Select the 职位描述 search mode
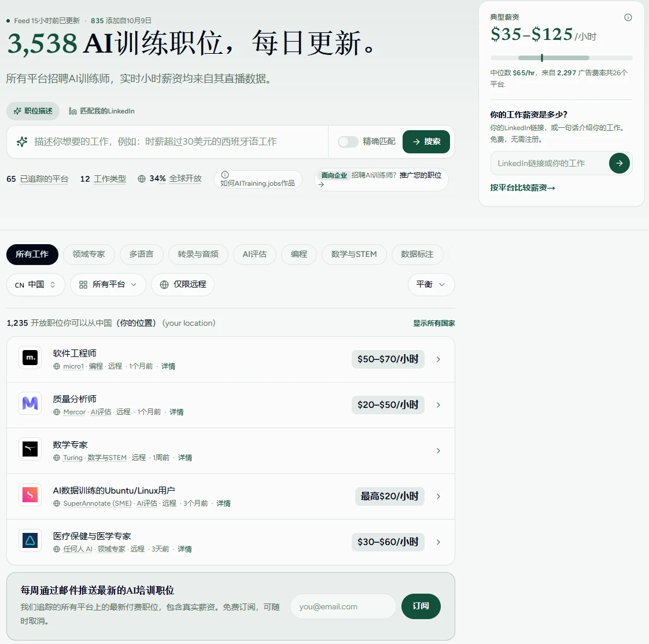Screen dimensions: 649x644 [33, 111]
